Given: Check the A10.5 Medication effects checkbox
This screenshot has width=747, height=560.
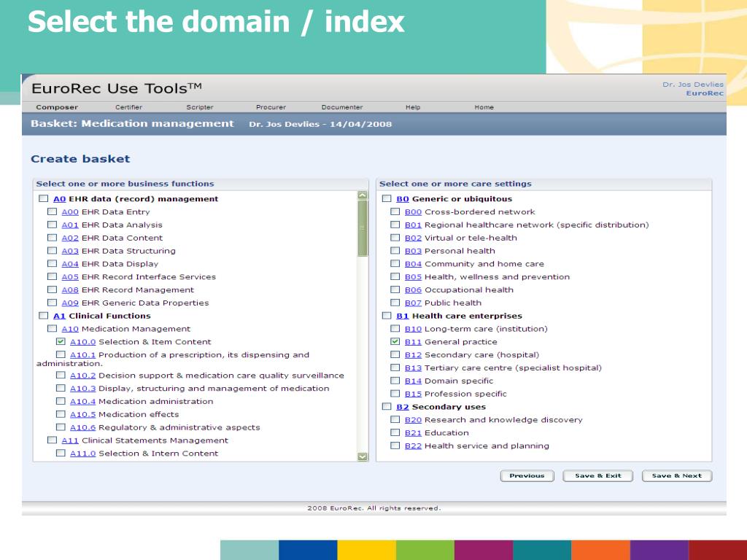Looking at the screenshot, I should (61, 414).
